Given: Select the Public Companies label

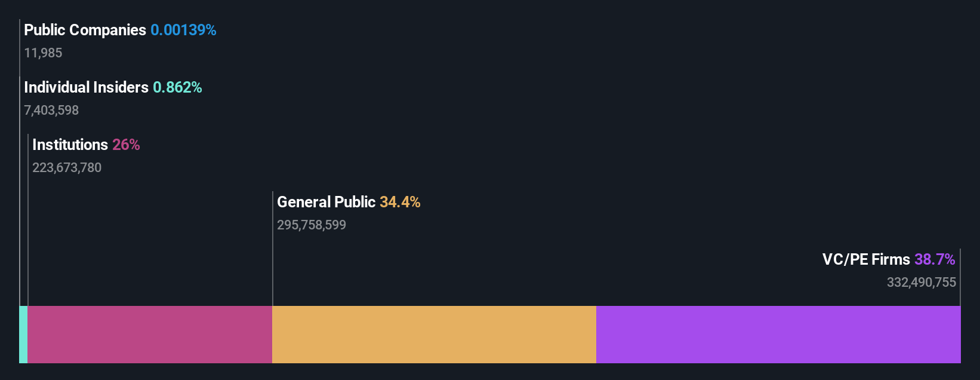Looking at the screenshot, I should 85,30.
